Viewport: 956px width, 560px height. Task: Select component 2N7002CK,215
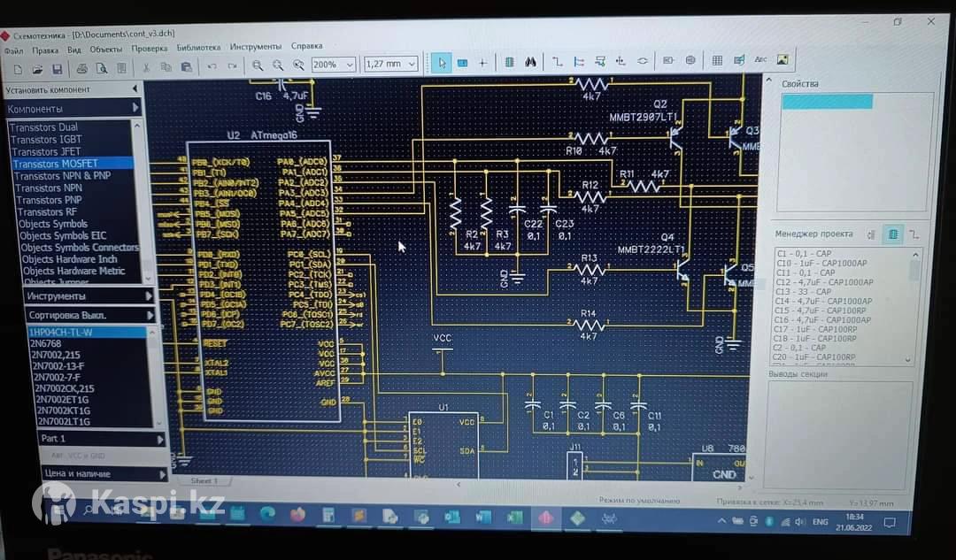(65, 388)
